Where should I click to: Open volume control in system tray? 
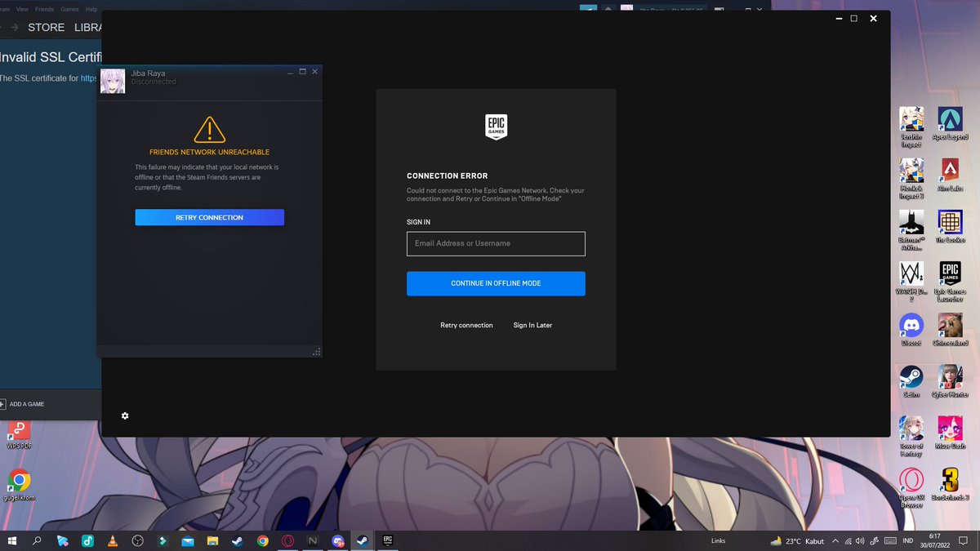860,540
